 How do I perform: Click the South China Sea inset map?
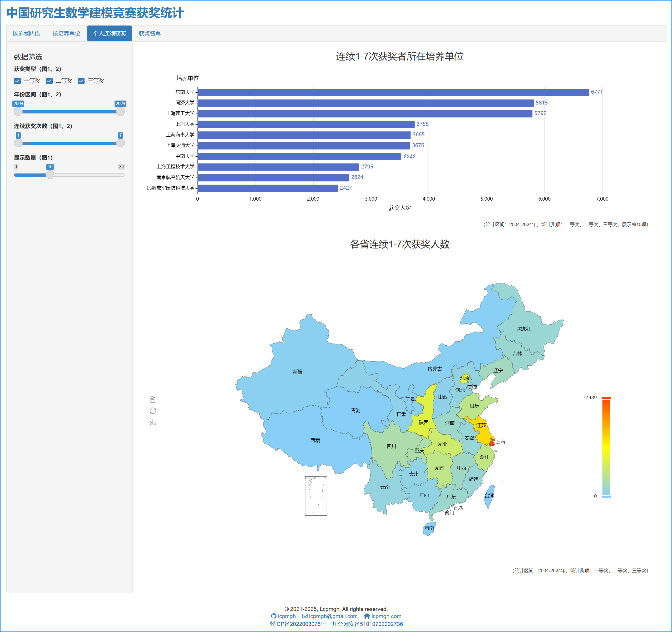coord(316,496)
